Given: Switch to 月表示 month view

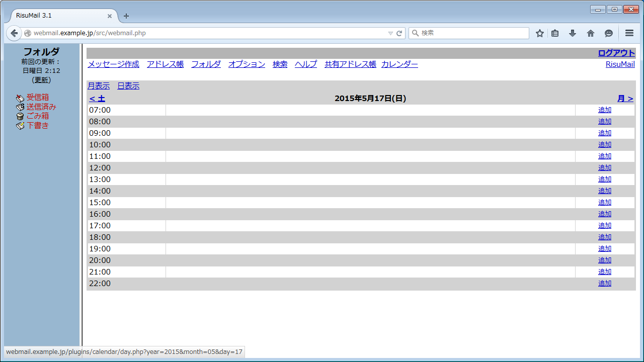Looking at the screenshot, I should [99, 86].
